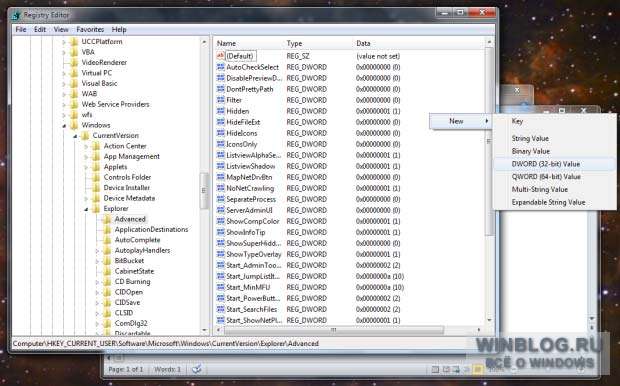The image size is (620, 386).
Task: Select the Filter value row
Action: pos(234,100)
